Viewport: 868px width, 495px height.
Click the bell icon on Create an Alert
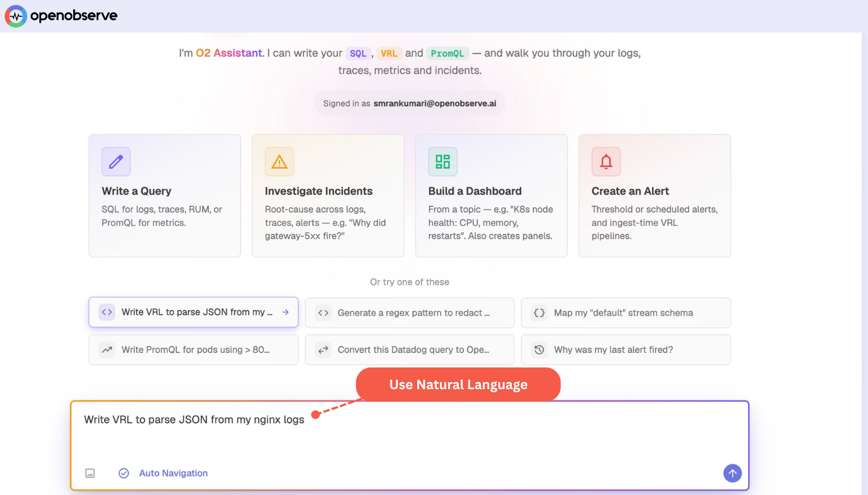pyautogui.click(x=606, y=162)
